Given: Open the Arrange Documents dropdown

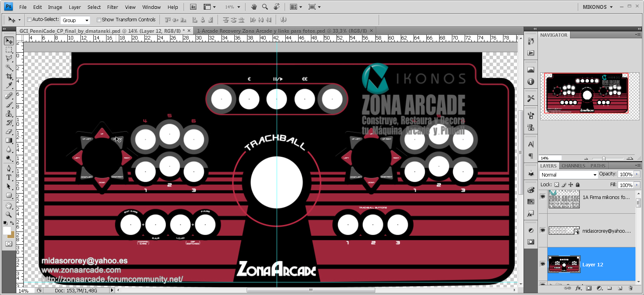Looking at the screenshot, I should pyautogui.click(x=295, y=7).
